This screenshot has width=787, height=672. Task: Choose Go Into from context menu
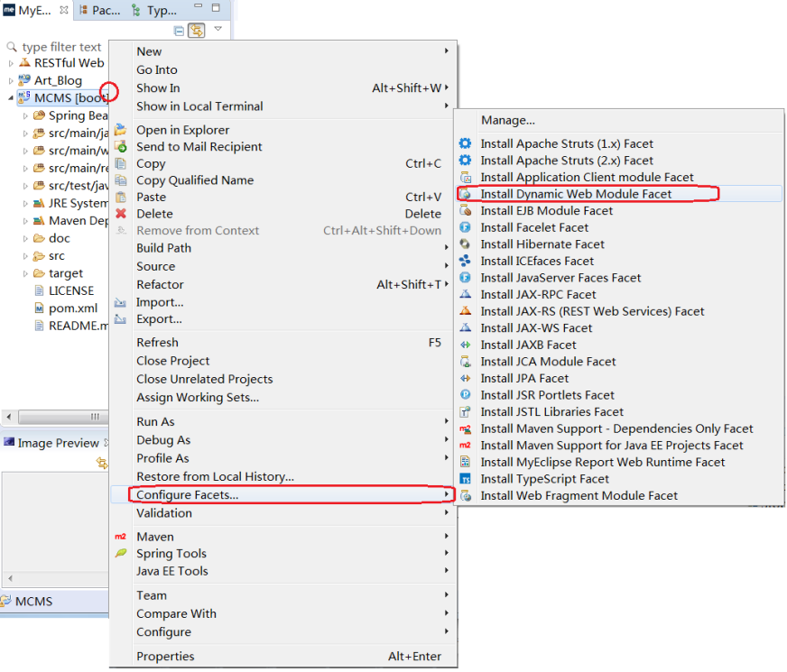click(x=283, y=69)
